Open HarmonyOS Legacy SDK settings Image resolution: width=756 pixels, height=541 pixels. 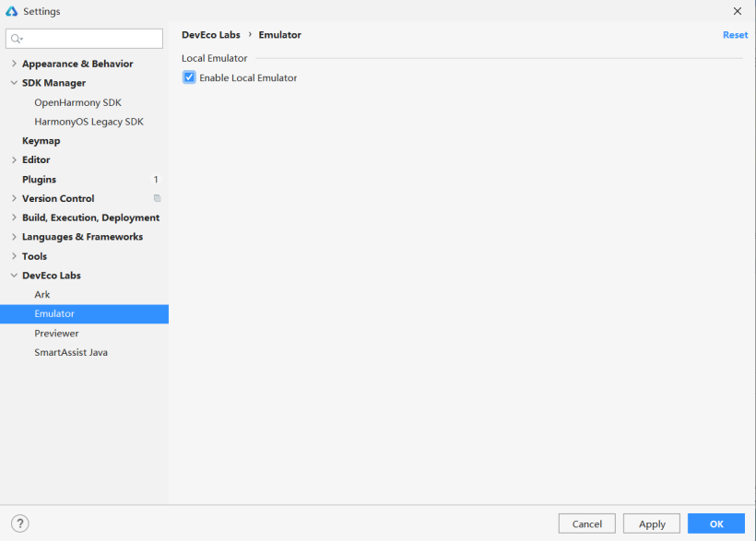click(x=89, y=122)
